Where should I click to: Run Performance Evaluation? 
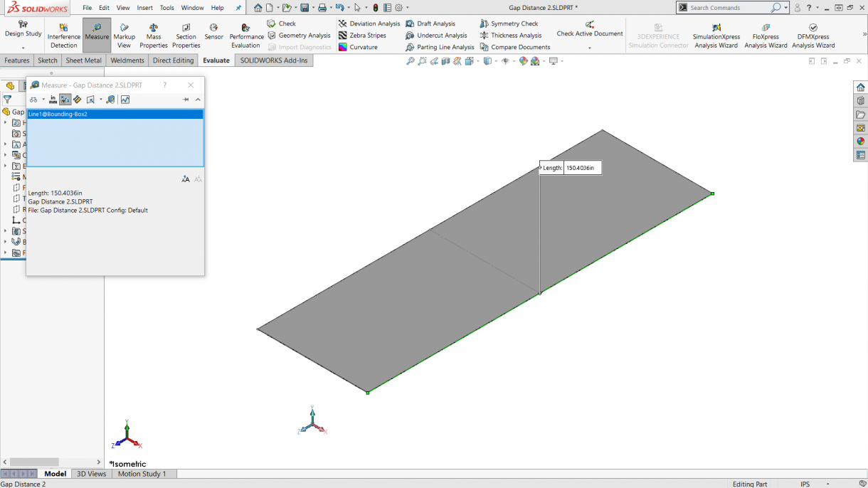click(x=245, y=36)
